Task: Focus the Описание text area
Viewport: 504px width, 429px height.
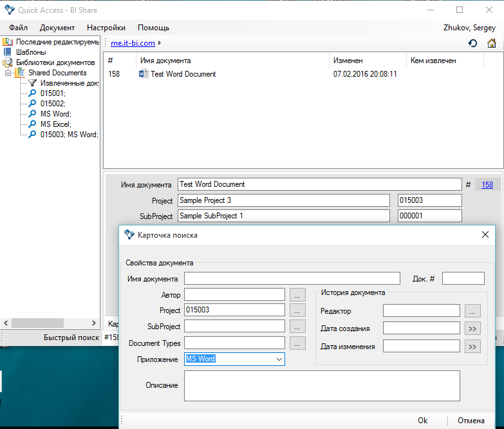Action: click(322, 386)
